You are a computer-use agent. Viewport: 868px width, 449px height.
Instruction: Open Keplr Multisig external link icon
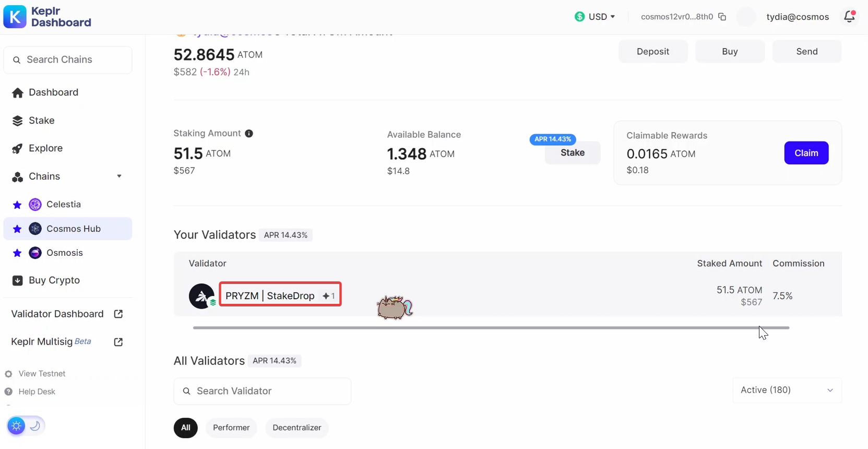tap(118, 342)
